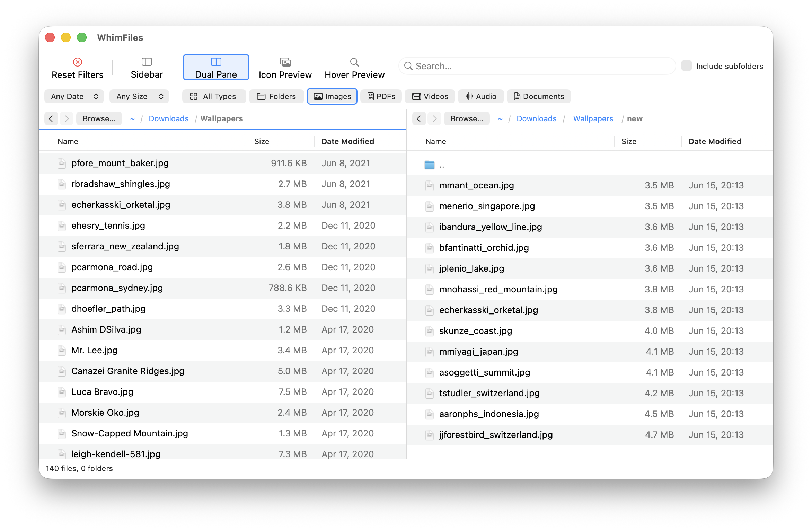Sort left pane by Size column

[262, 141]
